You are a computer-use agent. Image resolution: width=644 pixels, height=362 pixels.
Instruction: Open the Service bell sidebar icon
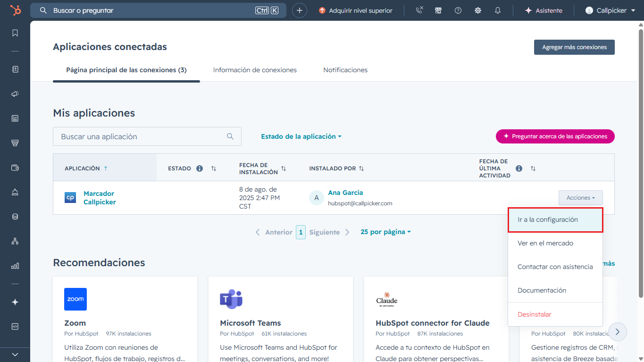15,192
